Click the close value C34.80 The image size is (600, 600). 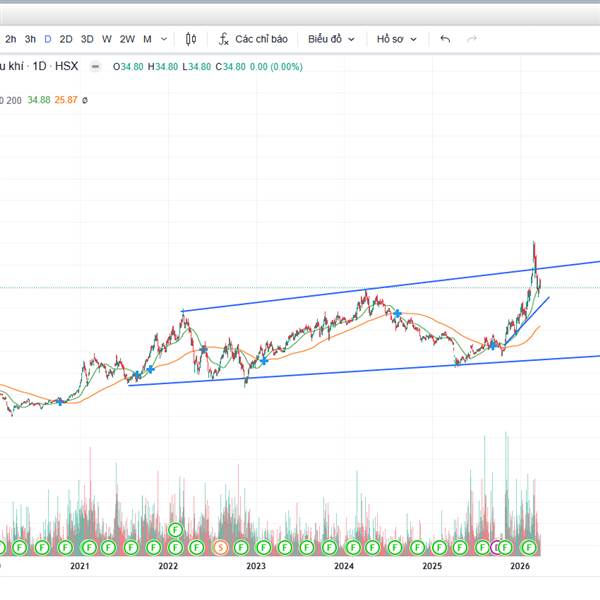(230, 67)
